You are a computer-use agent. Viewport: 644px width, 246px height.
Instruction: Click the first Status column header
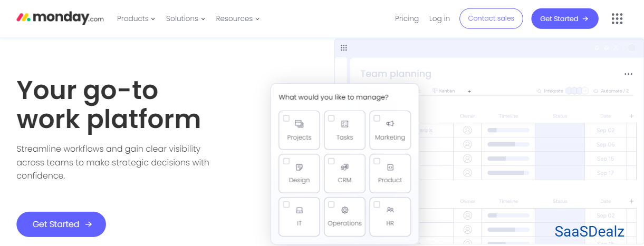point(560,116)
